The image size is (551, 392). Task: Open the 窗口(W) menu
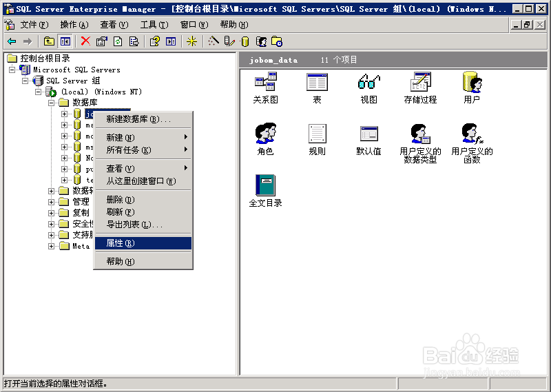pos(194,25)
